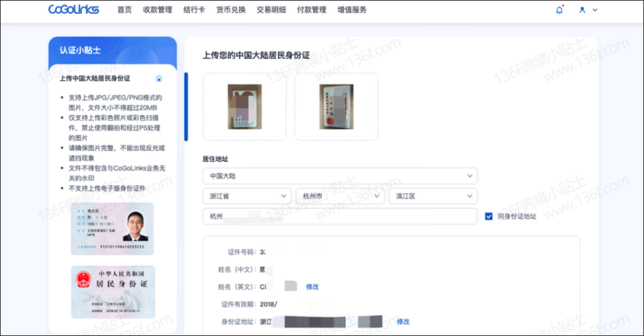
Task: Click the 身份证地址 label
Action: tap(238, 322)
